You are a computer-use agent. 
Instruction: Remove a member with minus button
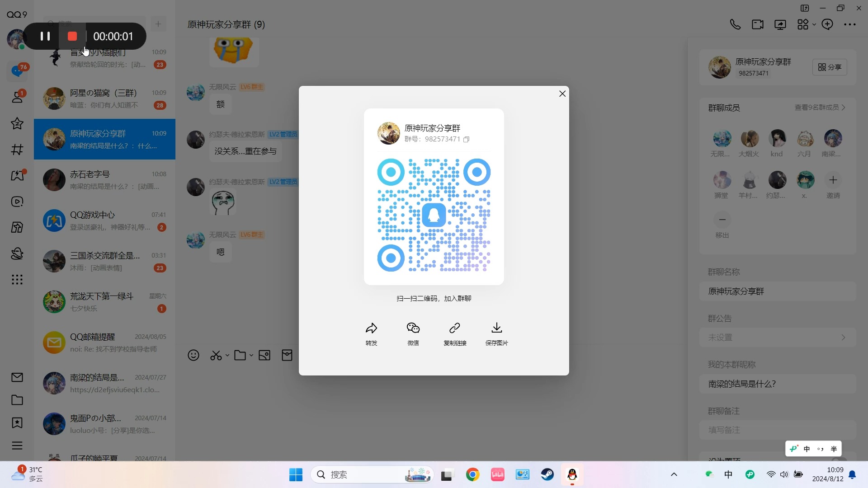[x=722, y=220]
